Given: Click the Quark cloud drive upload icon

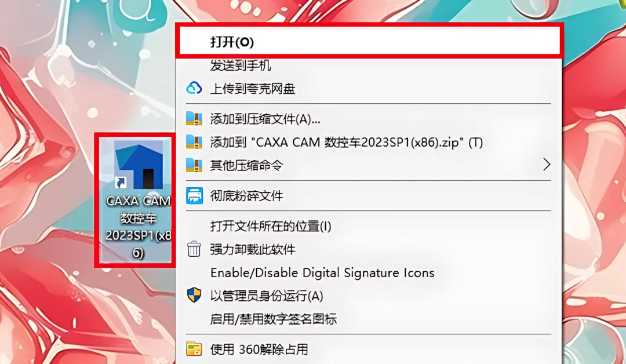Looking at the screenshot, I should pos(194,88).
